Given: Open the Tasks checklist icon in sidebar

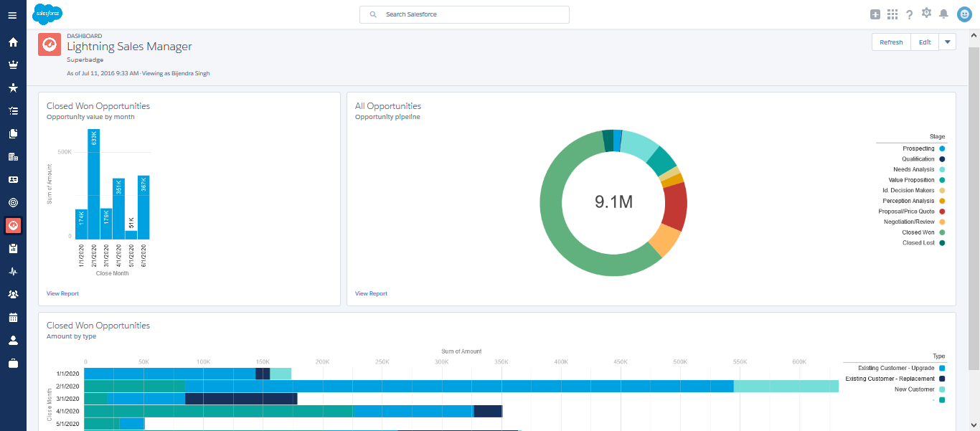Looking at the screenshot, I should click(13, 110).
